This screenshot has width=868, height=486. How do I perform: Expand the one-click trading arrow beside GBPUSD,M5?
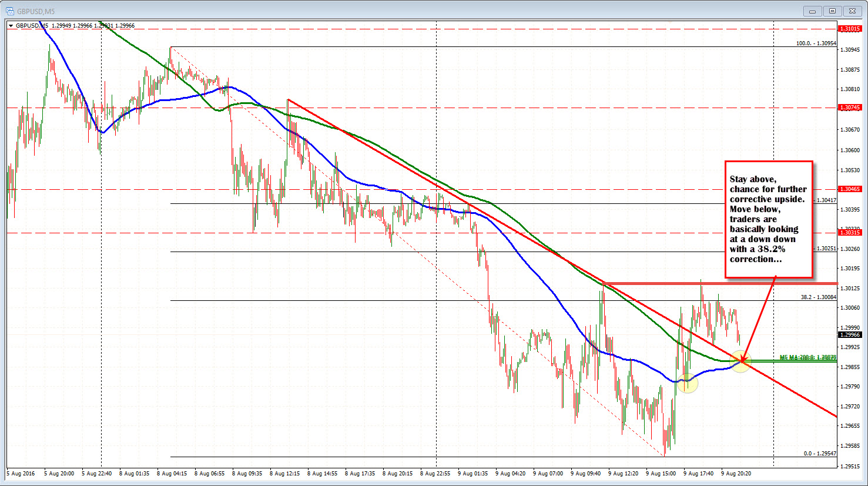click(x=11, y=25)
